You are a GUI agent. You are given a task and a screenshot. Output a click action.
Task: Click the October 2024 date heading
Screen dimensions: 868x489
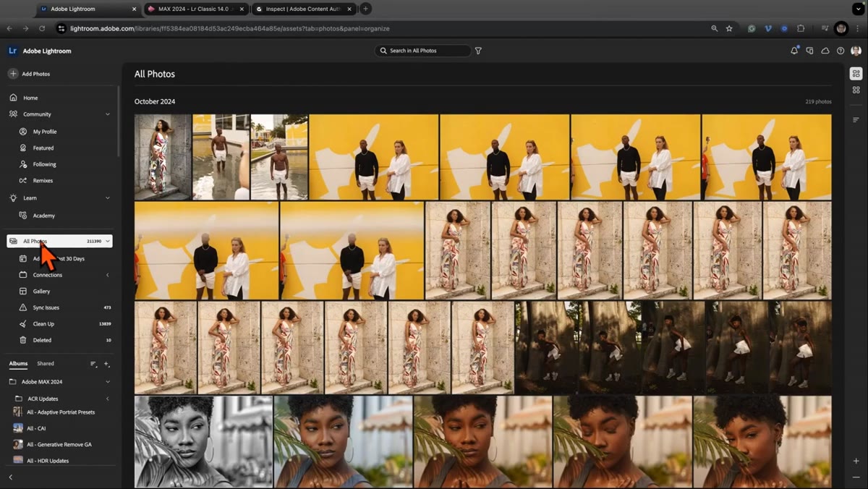click(155, 101)
